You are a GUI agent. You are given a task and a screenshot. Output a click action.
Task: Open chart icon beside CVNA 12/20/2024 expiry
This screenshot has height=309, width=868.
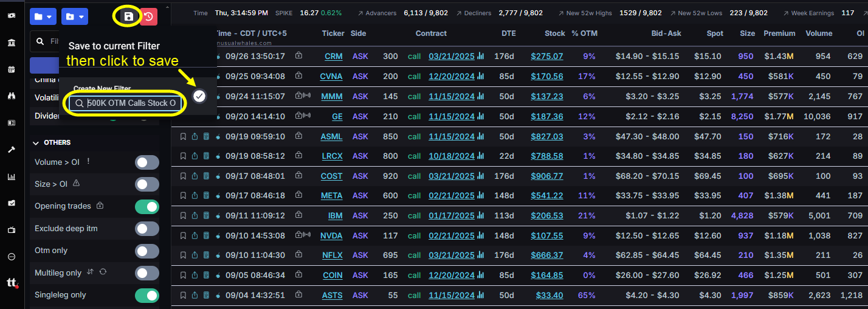click(x=481, y=77)
